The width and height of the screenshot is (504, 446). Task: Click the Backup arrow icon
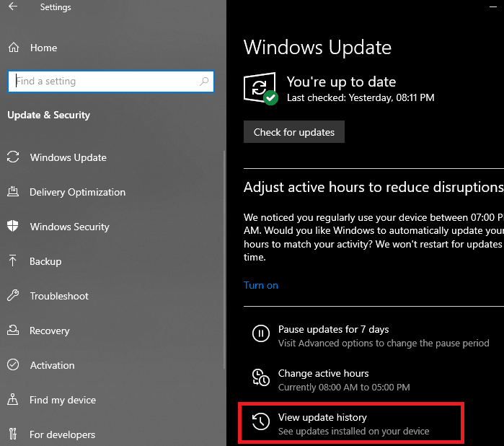pos(12,261)
